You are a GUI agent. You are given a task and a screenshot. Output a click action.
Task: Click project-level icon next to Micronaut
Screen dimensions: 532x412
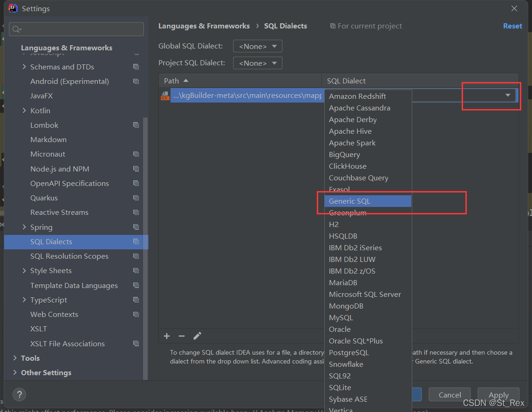[136, 154]
